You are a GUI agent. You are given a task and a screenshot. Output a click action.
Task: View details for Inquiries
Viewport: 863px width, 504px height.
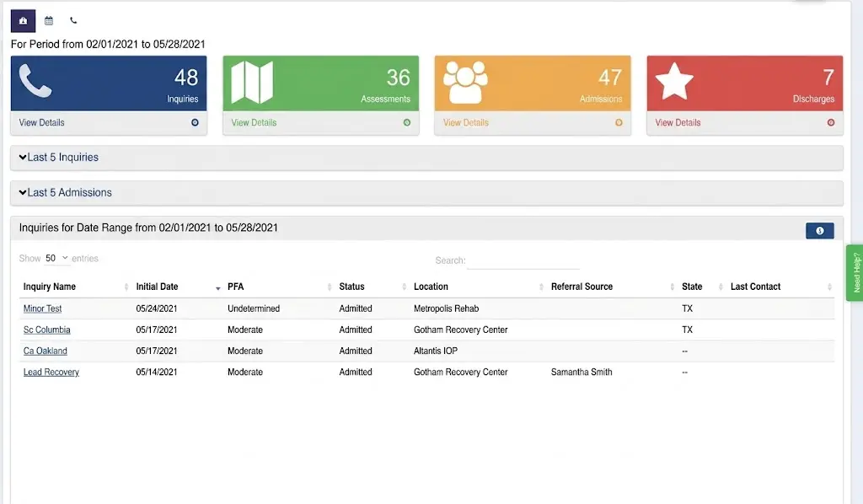click(42, 123)
